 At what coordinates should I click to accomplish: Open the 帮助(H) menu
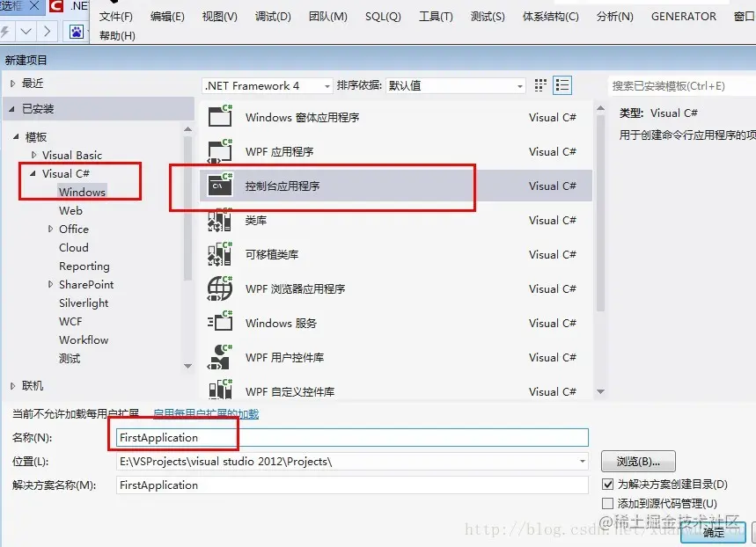pos(117,36)
